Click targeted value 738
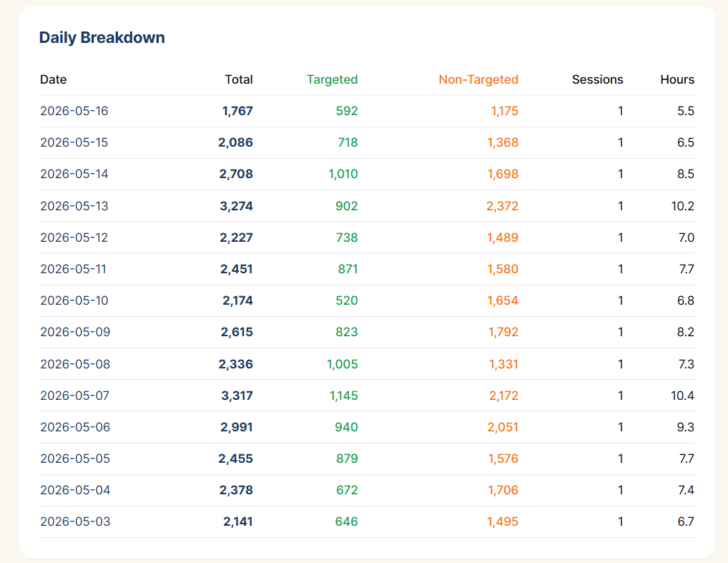The height and width of the screenshot is (563, 728). click(347, 238)
